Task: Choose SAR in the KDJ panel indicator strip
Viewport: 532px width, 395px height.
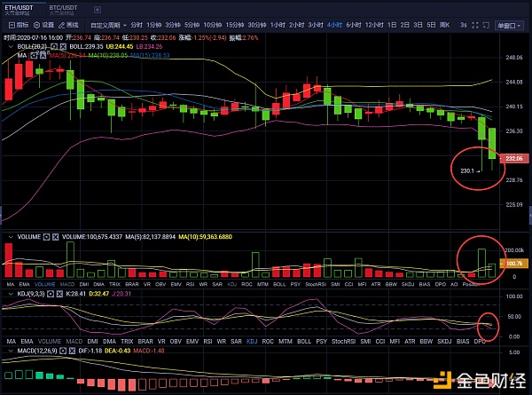Action: tap(236, 342)
